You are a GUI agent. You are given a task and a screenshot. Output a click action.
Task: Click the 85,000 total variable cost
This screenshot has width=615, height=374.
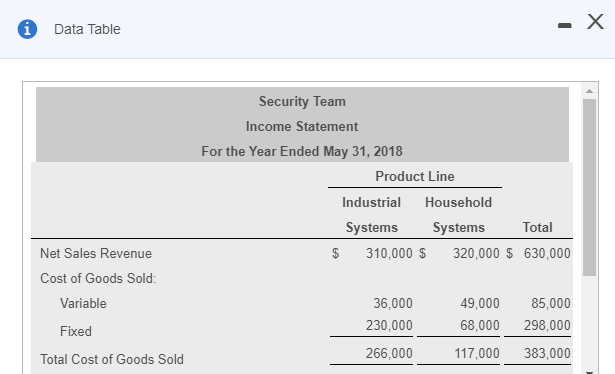[551, 303]
